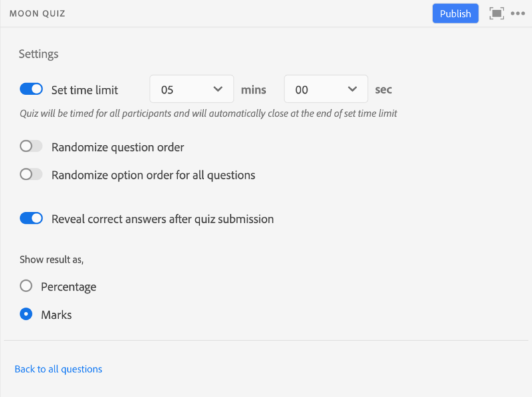Turn on Randomize option order for all questions

[x=31, y=175]
